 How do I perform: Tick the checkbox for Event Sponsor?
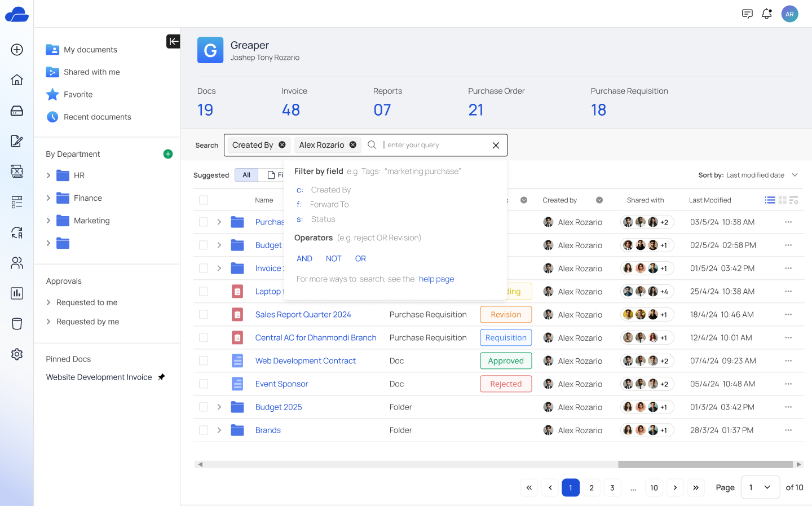coord(204,384)
